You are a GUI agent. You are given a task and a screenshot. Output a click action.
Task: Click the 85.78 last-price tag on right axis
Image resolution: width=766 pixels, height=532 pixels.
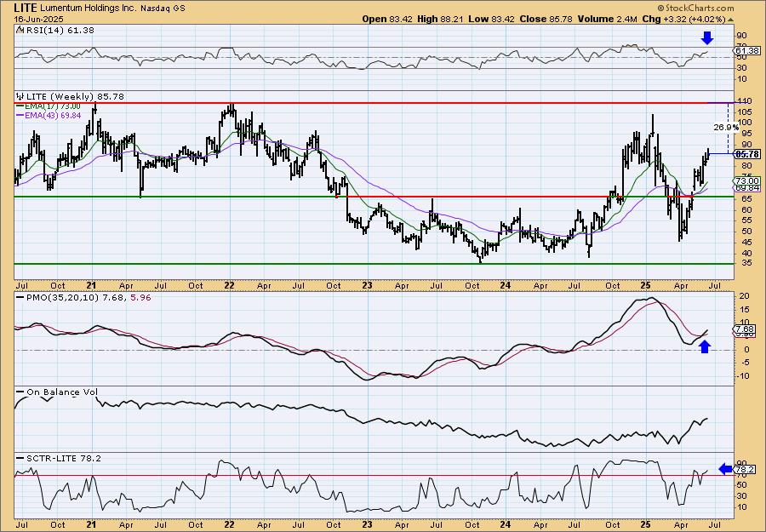coord(747,154)
